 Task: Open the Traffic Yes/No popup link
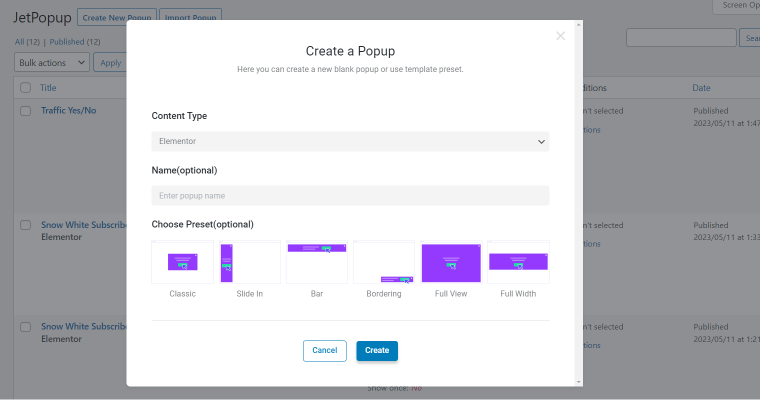pyautogui.click(x=68, y=111)
